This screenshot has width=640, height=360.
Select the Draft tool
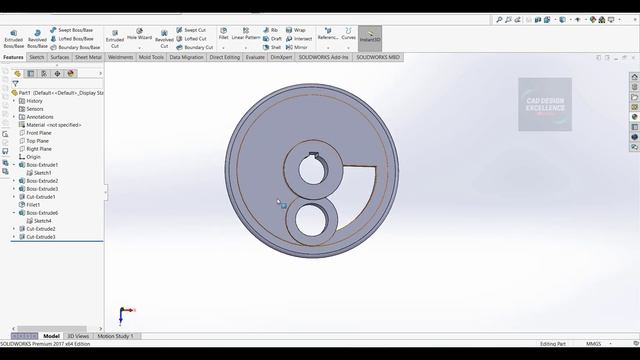pos(272,39)
